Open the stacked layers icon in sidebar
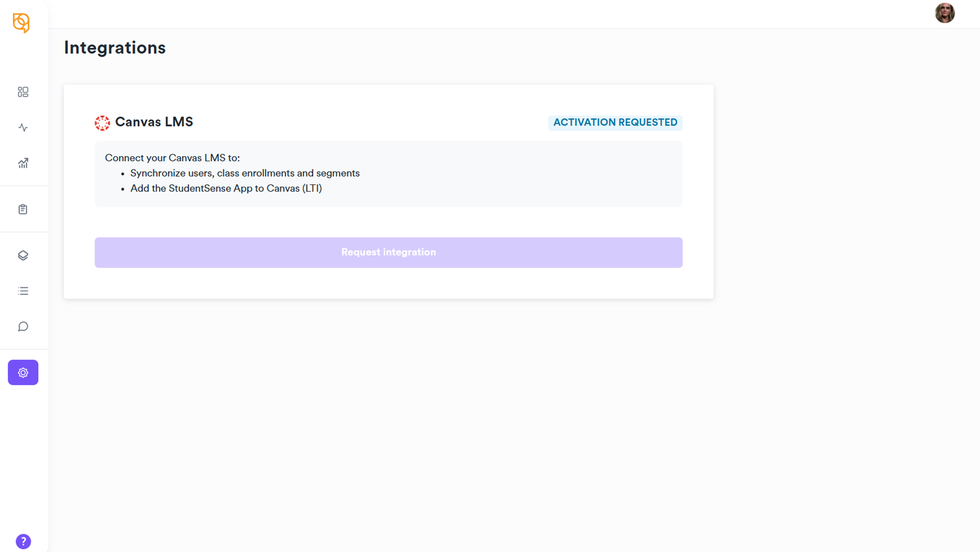This screenshot has width=980, height=552. click(23, 255)
